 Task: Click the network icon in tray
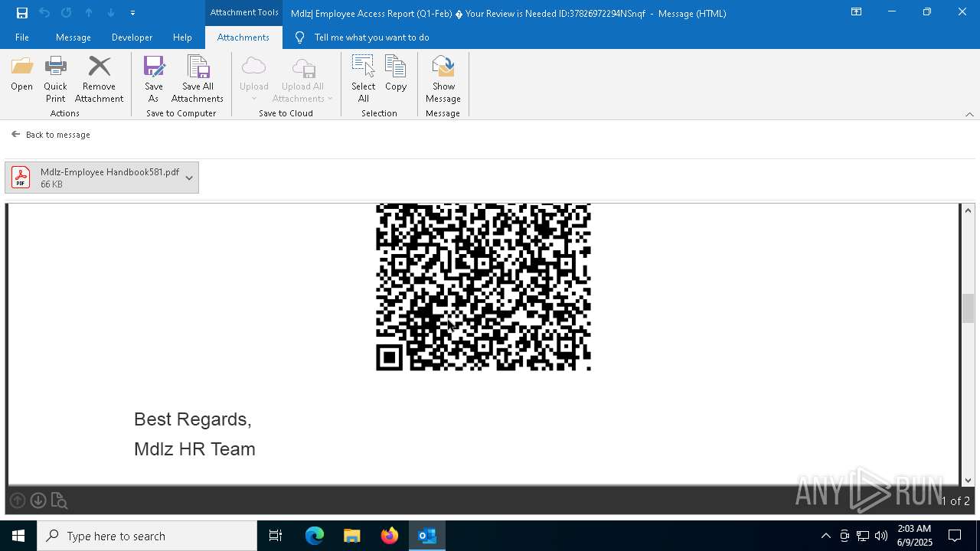pyautogui.click(x=863, y=536)
